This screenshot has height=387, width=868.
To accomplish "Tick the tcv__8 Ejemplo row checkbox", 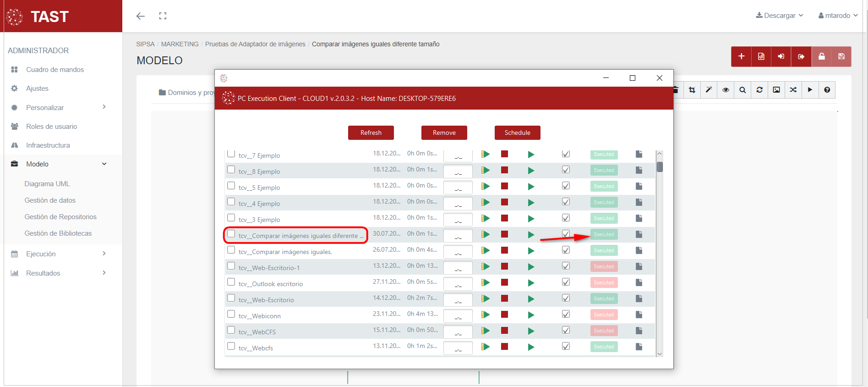I will [231, 170].
